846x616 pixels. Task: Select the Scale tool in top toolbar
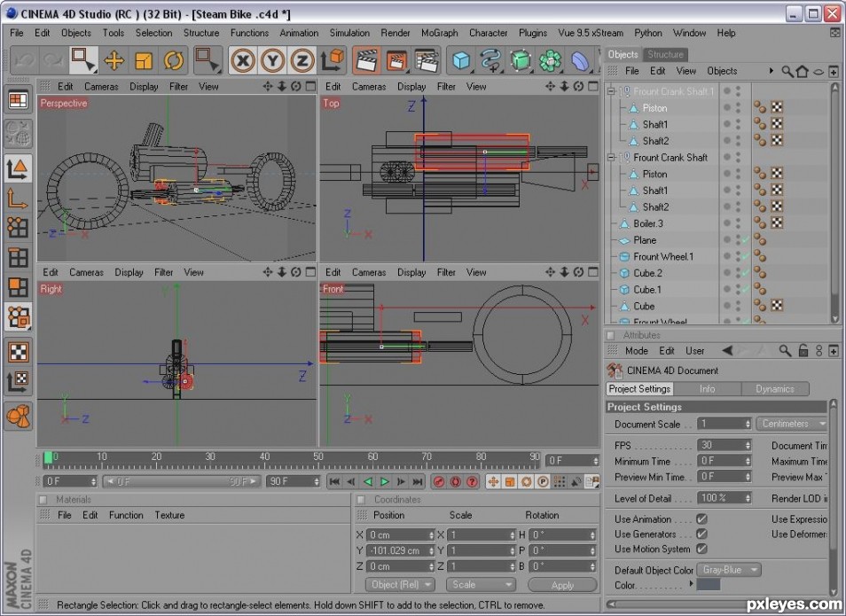click(x=143, y=60)
